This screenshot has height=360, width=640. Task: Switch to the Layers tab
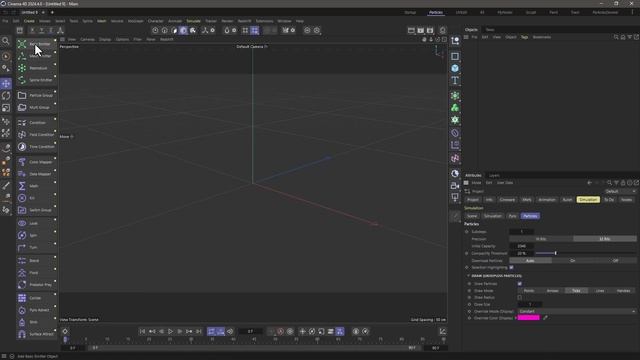tap(494, 176)
